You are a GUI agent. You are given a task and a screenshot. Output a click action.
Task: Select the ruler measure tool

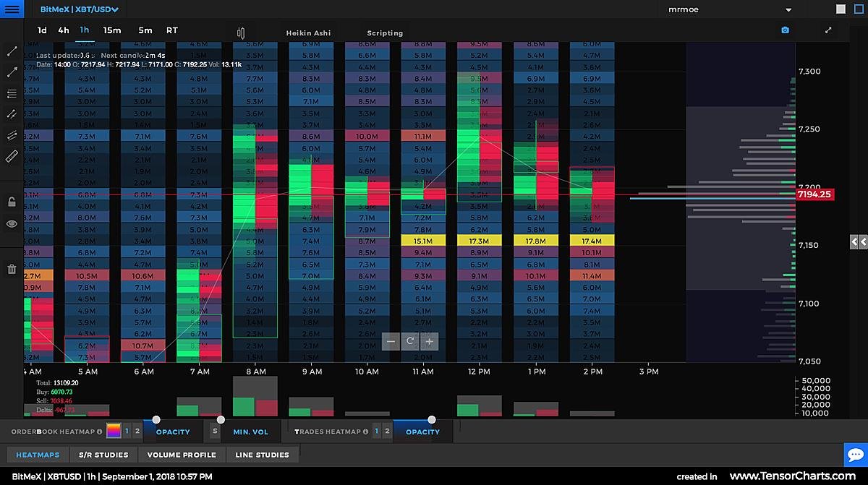point(12,156)
